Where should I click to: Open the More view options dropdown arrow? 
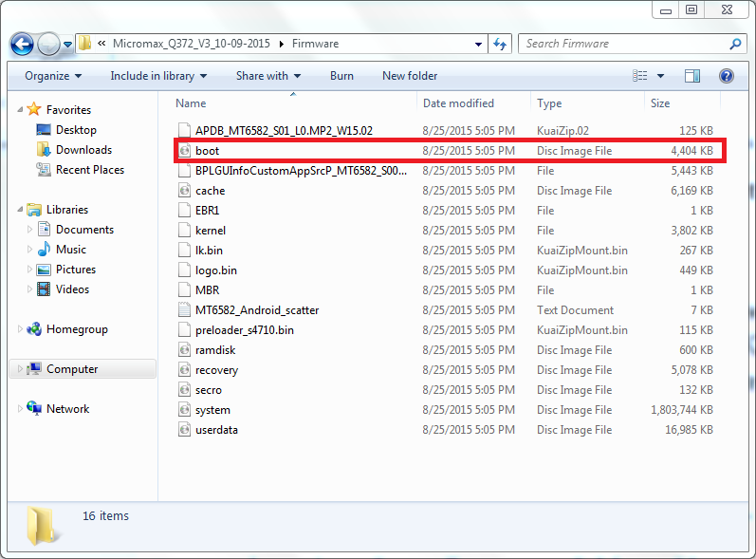pos(660,76)
